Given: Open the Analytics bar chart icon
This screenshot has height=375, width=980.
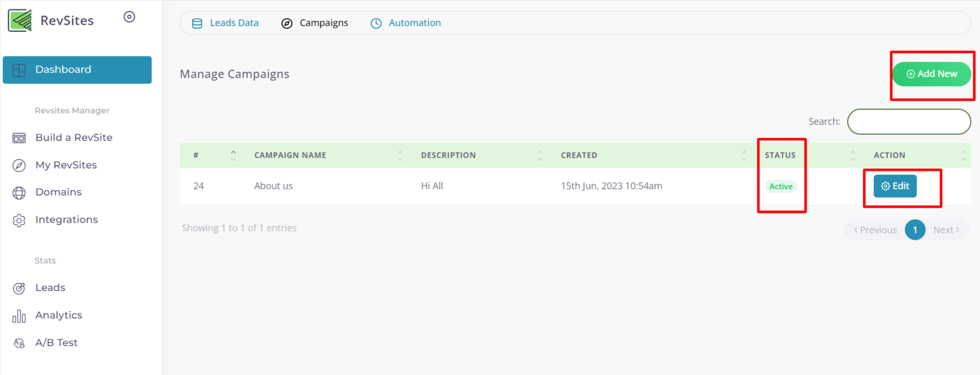Looking at the screenshot, I should 19,316.
